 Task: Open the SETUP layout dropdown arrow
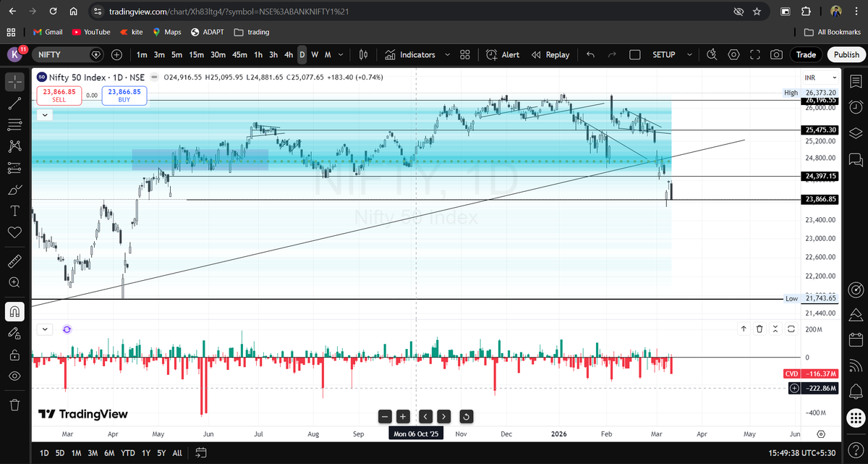(689, 54)
